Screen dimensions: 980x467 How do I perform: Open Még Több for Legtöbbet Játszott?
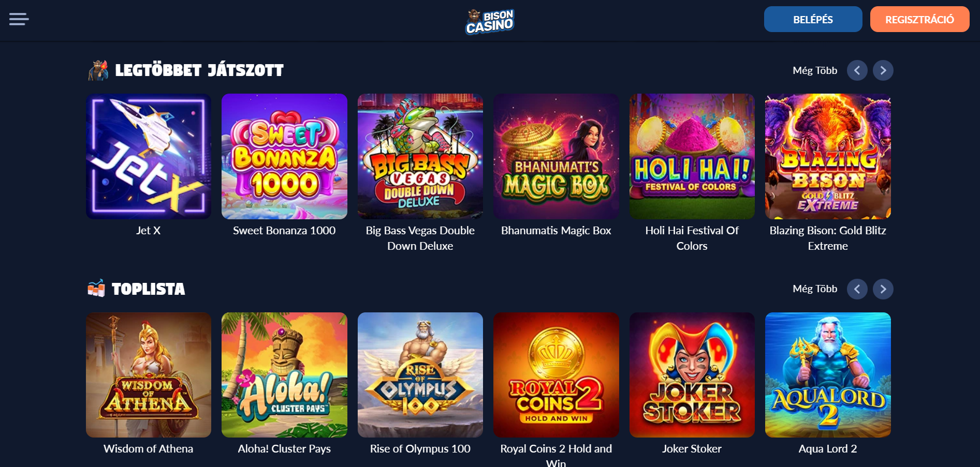(814, 70)
